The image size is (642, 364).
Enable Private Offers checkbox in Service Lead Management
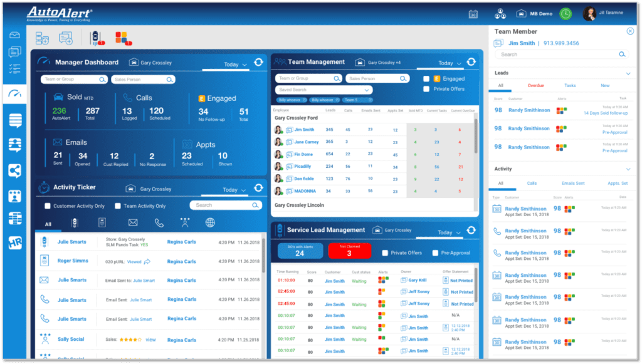[385, 253]
